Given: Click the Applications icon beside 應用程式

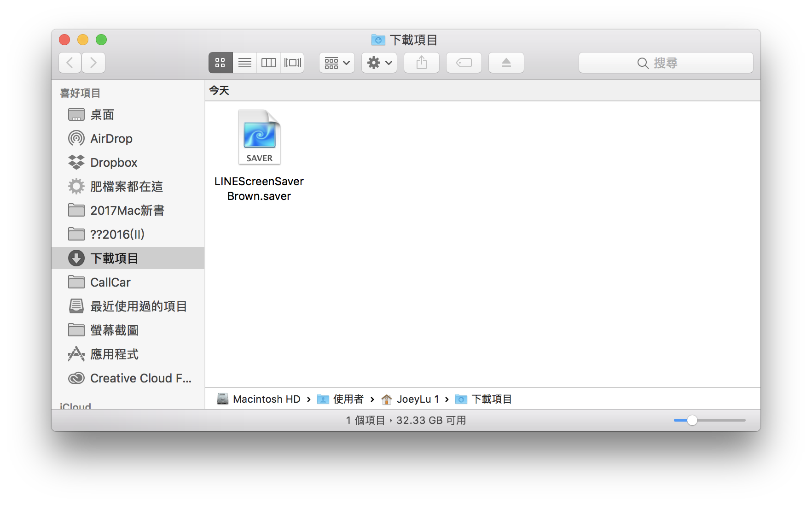Looking at the screenshot, I should (76, 354).
